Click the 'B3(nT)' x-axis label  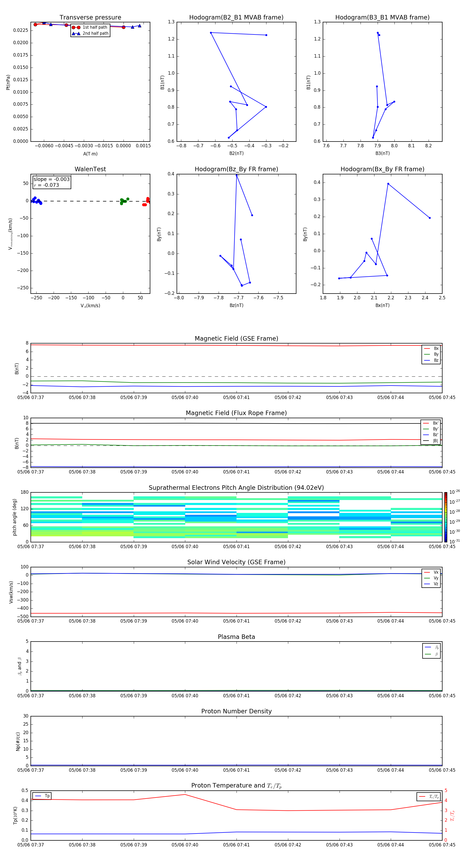[382, 153]
